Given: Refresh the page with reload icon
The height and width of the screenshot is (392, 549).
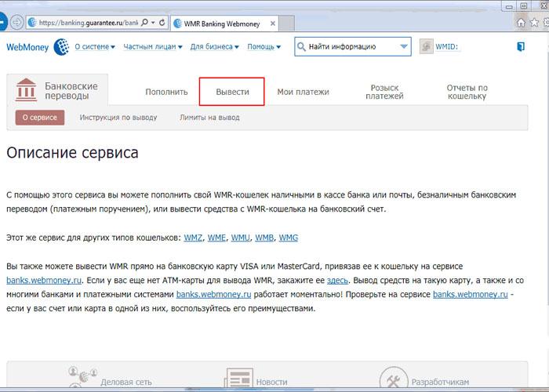Looking at the screenshot, I should click(162, 23).
